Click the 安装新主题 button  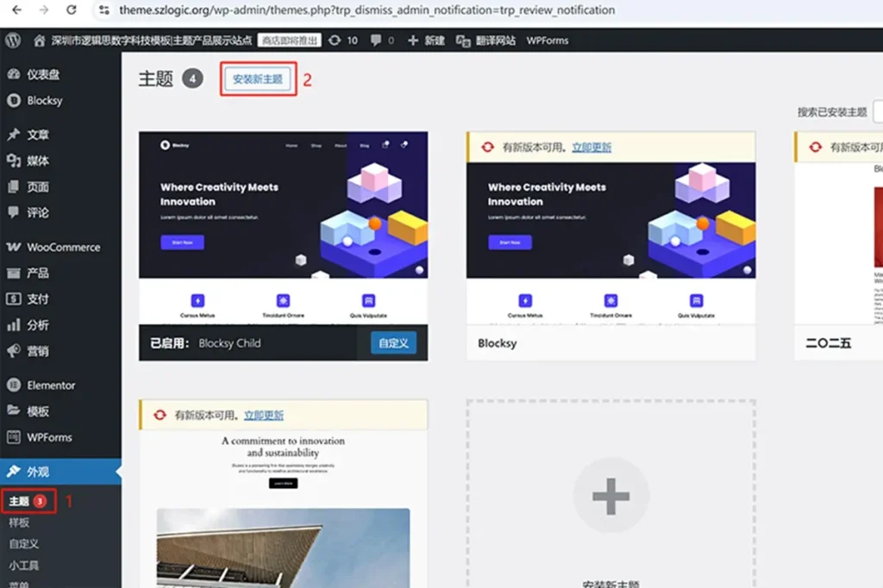tap(260, 78)
